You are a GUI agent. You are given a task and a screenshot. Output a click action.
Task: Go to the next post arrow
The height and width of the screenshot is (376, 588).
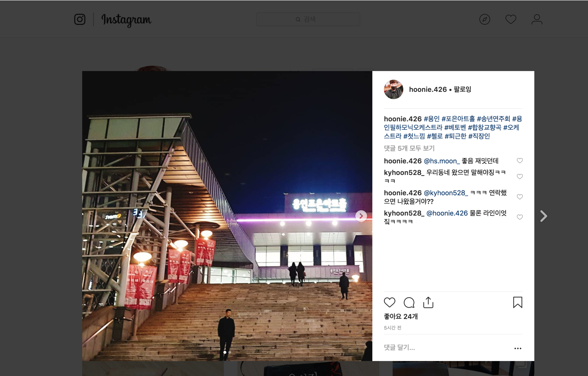click(543, 216)
